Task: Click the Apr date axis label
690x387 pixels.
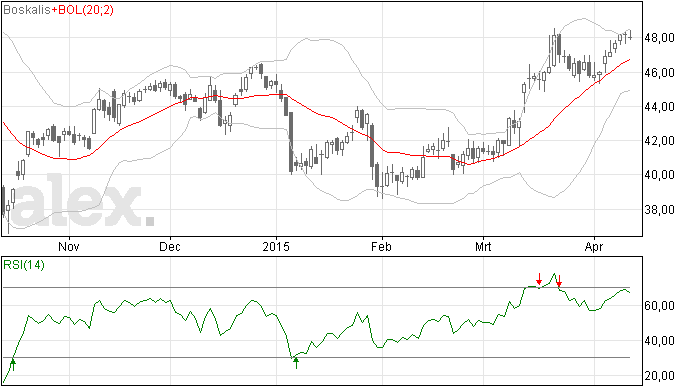Action: 594,247
